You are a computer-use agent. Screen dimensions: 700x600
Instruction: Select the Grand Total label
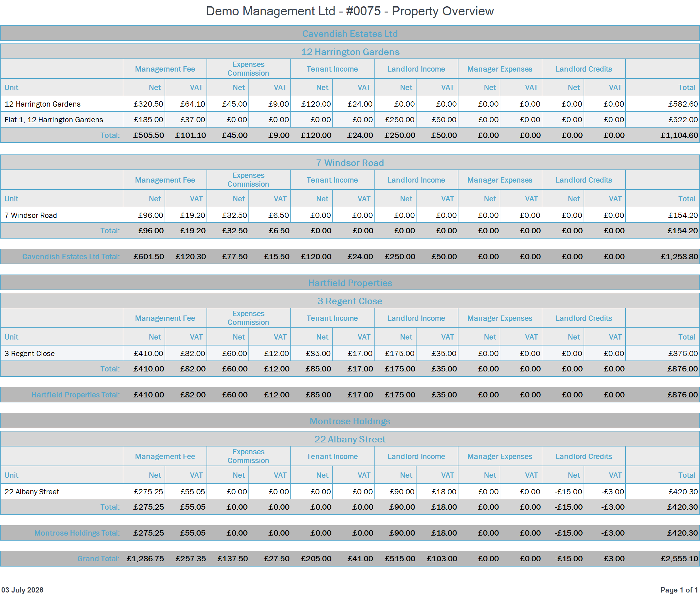click(98, 558)
